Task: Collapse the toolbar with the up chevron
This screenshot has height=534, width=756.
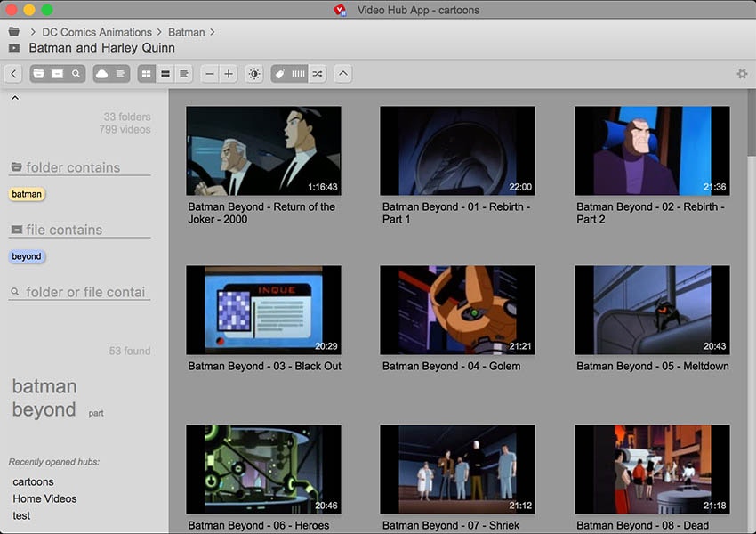Action: click(342, 73)
